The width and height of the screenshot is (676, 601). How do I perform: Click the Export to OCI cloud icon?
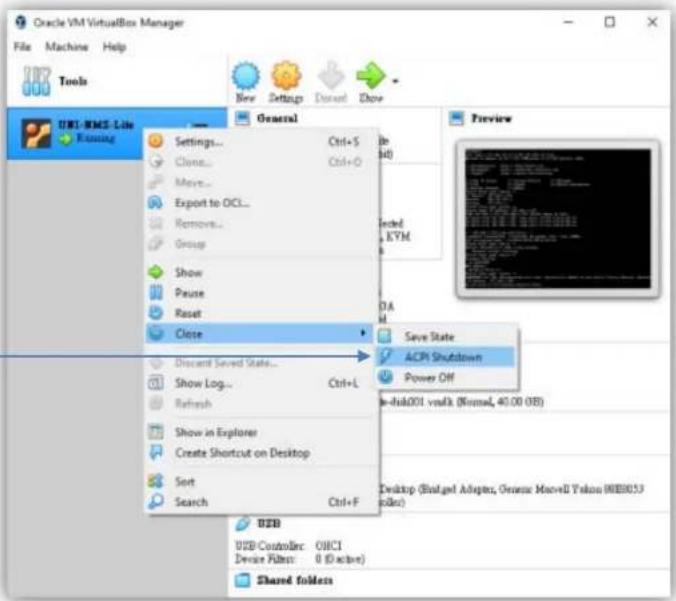coord(156,202)
